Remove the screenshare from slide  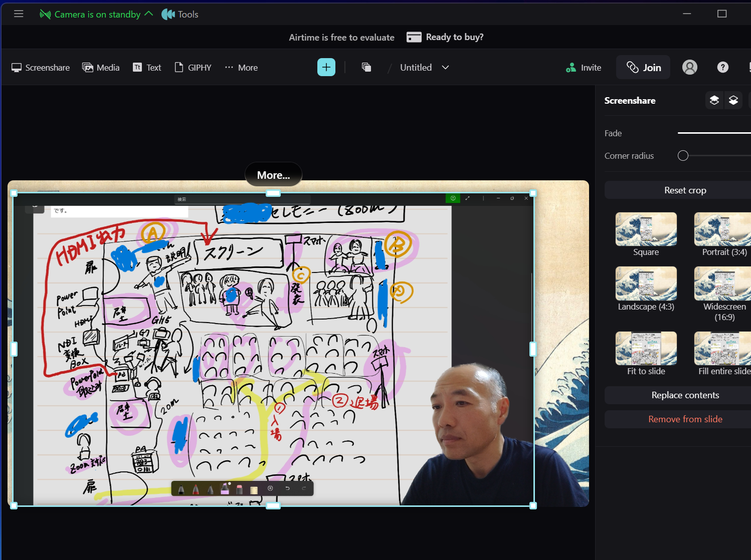point(685,419)
